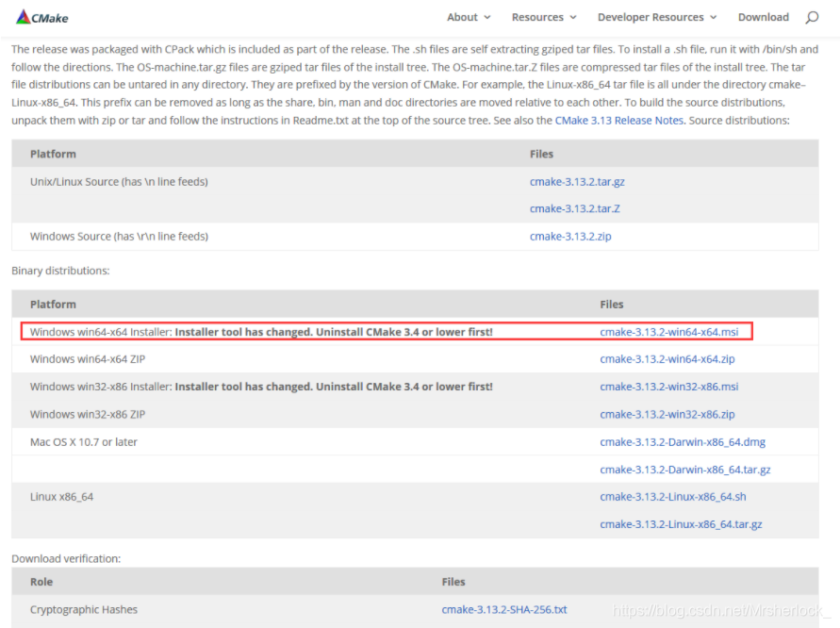Viewport: 840px width, 628px height.
Task: Download cmake-3.13.2-win32-x86.msi installer
Action: tap(668, 387)
